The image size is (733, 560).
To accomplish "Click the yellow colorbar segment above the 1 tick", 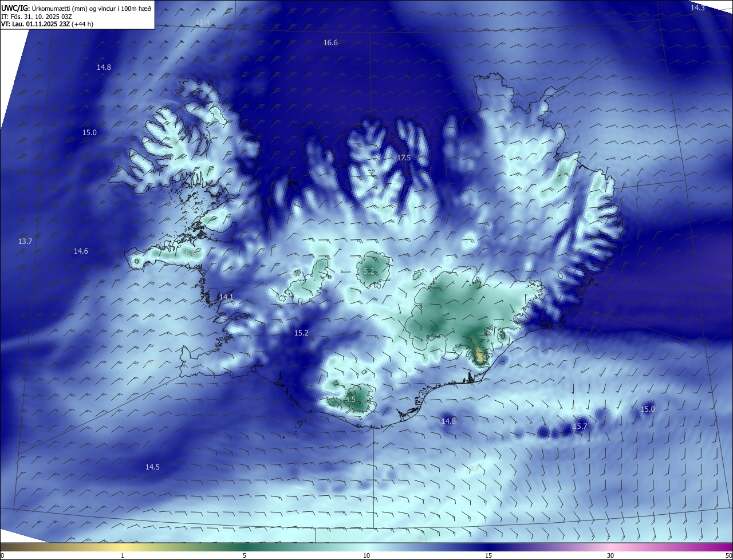I will (x=123, y=547).
